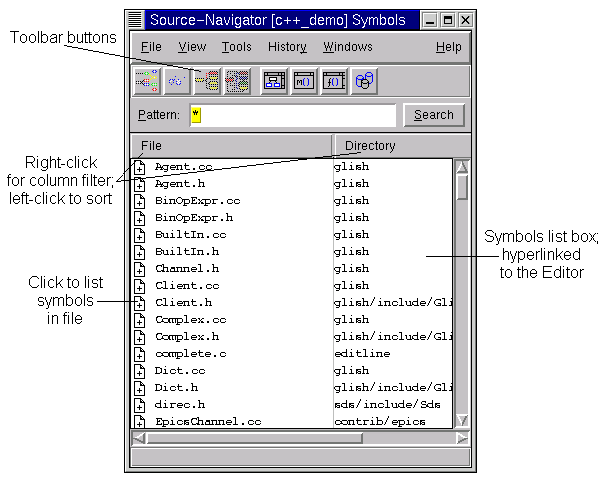Select the complete.c file name
The width and height of the screenshot is (605, 479).
[191, 354]
